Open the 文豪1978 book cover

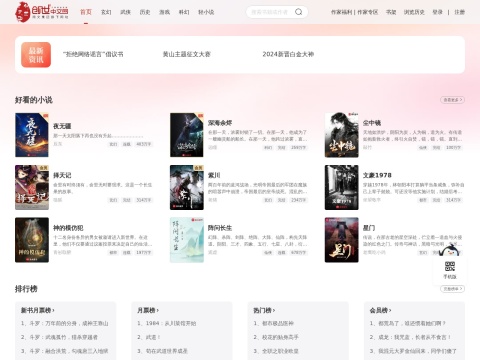(342, 187)
